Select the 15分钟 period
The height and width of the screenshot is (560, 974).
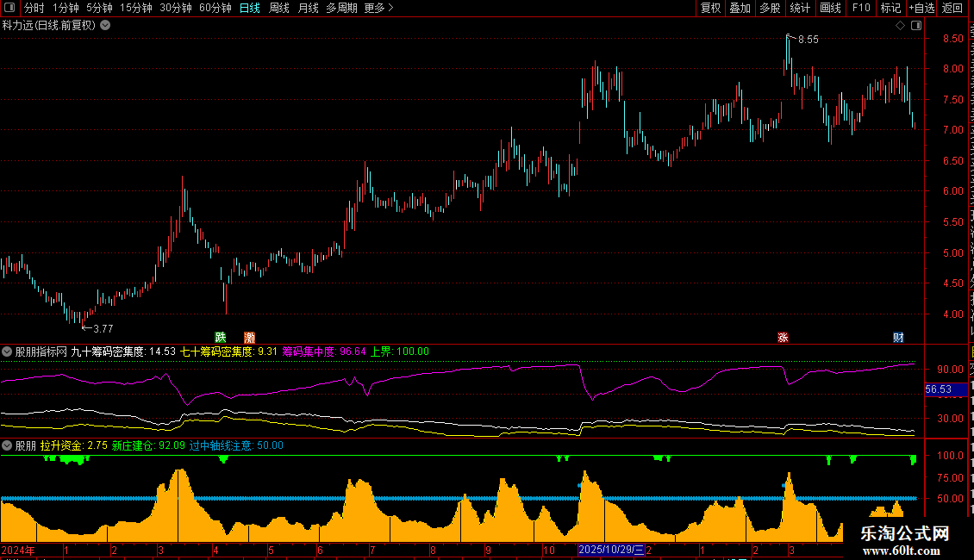[136, 8]
